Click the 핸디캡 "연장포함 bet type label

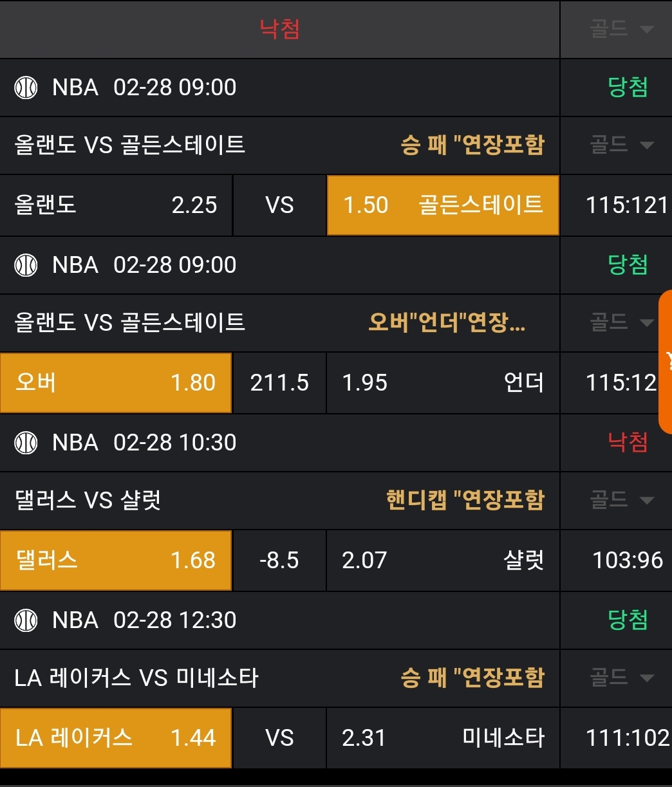coord(465,500)
